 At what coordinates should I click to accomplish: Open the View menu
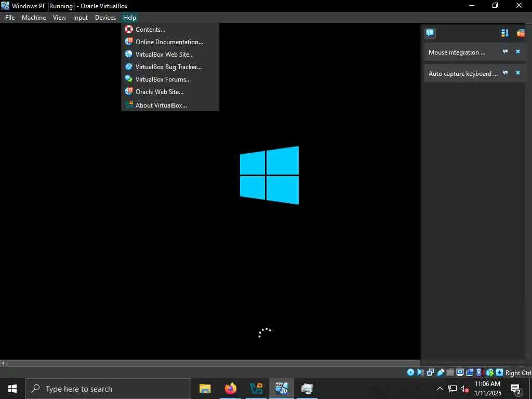pyautogui.click(x=59, y=18)
